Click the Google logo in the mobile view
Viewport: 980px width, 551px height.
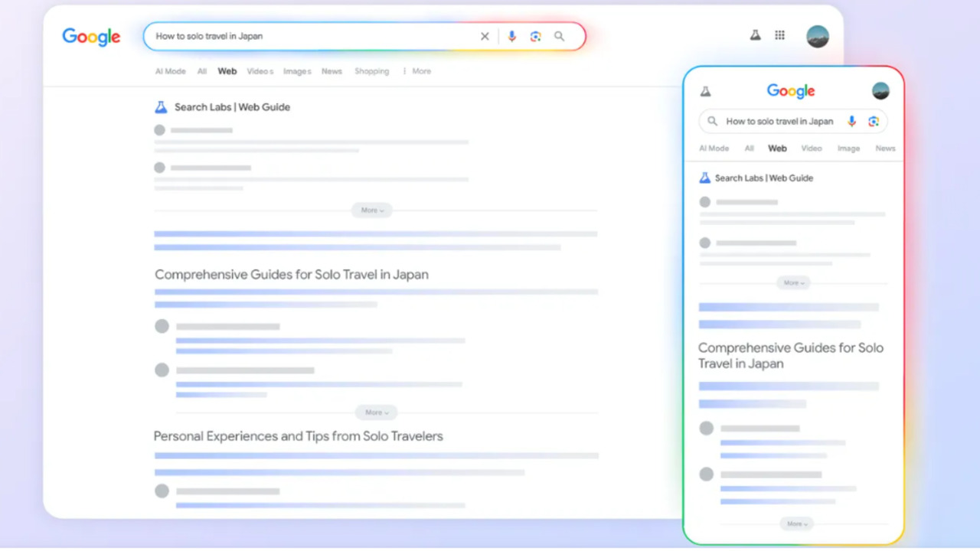pyautogui.click(x=791, y=91)
